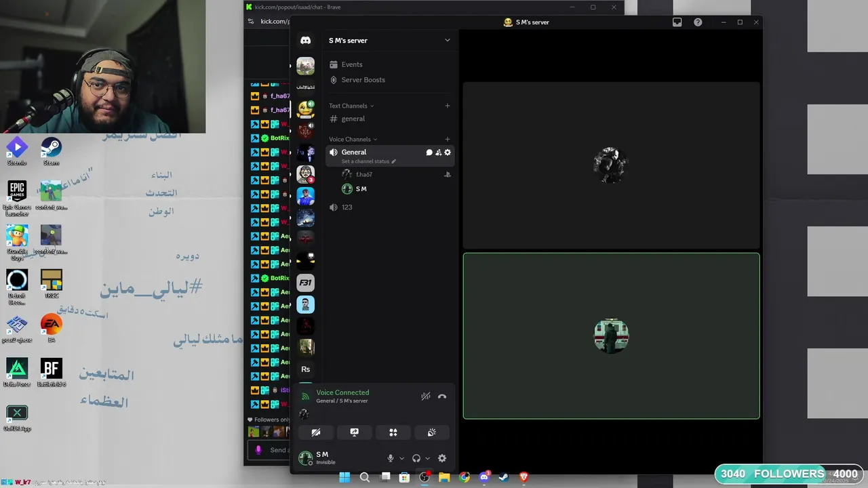Add a new voice channel with plus
This screenshot has height=488, width=868.
[x=447, y=140]
